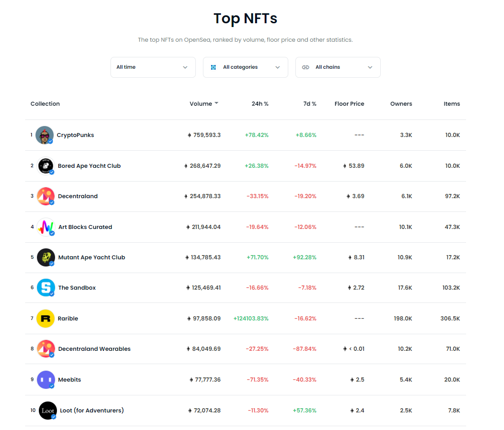This screenshot has width=504, height=430.
Task: Click the Art Blocks Curated logo icon
Action: 46,227
